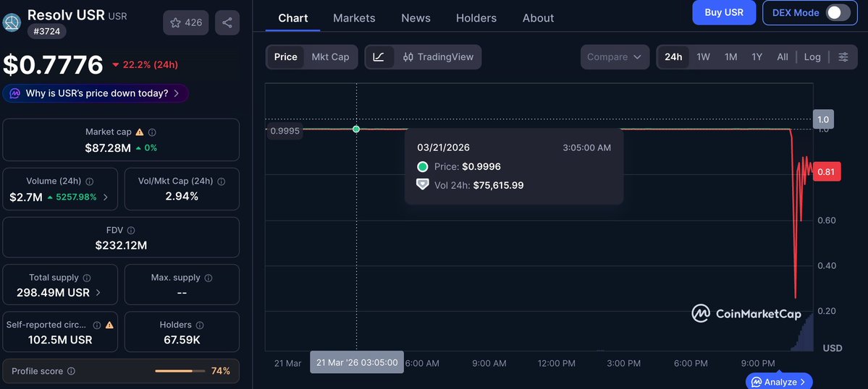Screen dimensions: 868x389
Task: Click the green chart point marker
Action: click(356, 129)
